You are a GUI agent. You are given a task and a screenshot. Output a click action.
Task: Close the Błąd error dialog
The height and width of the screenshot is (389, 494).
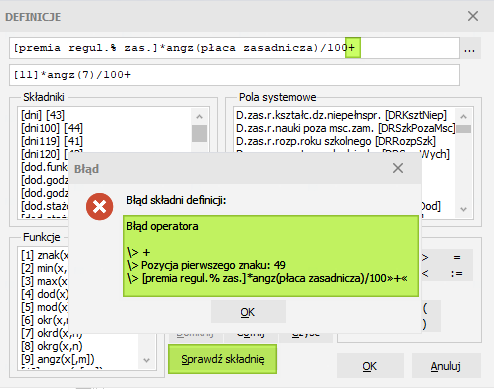click(x=398, y=168)
